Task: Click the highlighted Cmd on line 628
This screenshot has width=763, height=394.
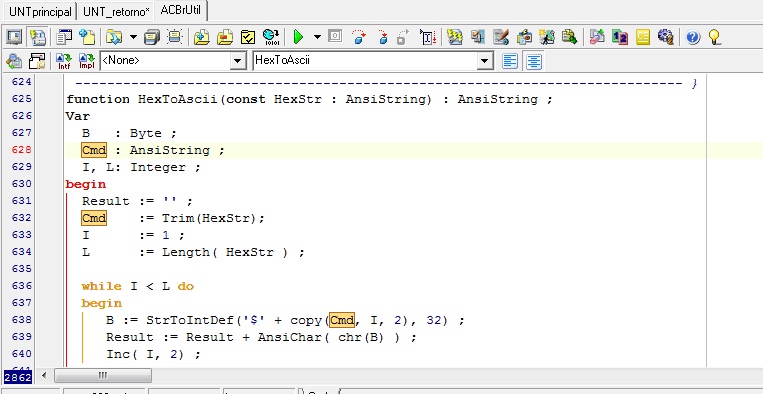Action: pos(94,150)
